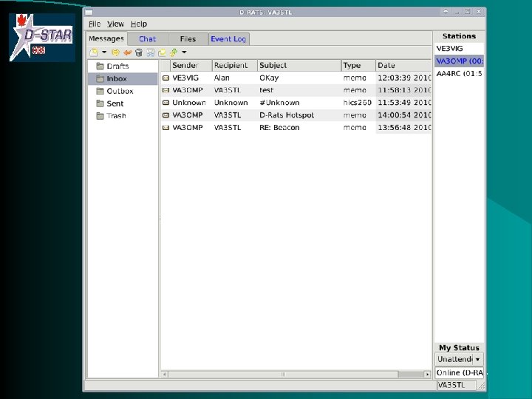Click the Reply arrow toolbar icon
This screenshot has height=399, width=532.
coord(127,52)
